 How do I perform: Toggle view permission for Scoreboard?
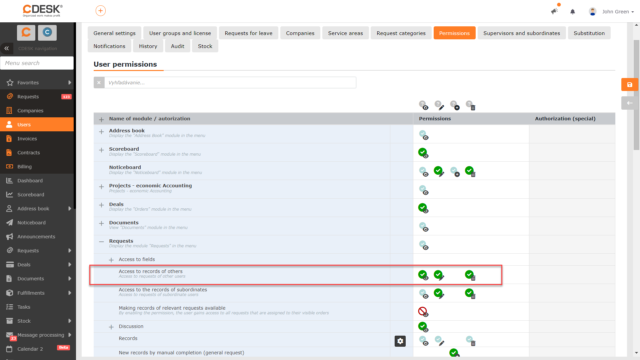click(x=424, y=153)
